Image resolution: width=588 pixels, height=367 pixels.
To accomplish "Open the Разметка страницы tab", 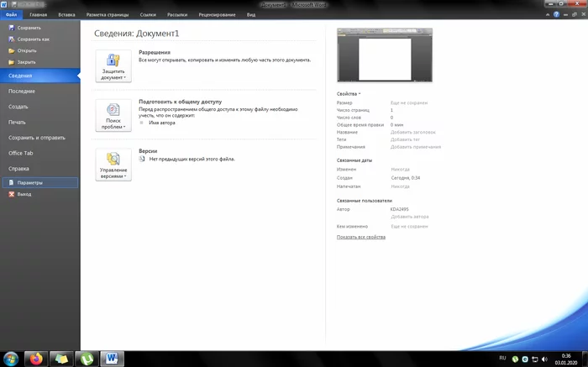I will tap(108, 14).
